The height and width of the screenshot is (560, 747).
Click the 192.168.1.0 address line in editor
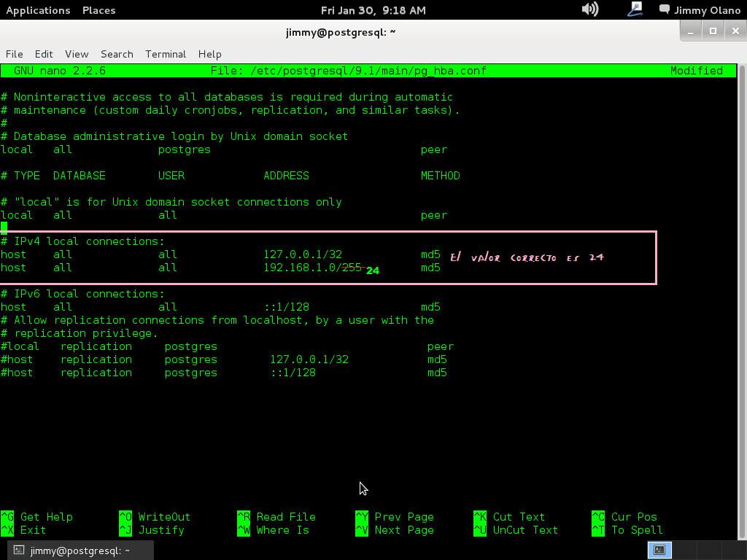(x=299, y=268)
